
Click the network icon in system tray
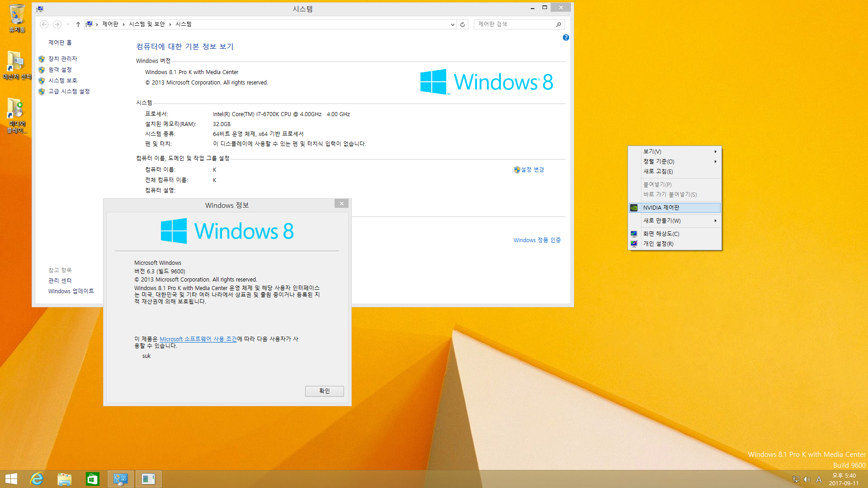point(796,479)
